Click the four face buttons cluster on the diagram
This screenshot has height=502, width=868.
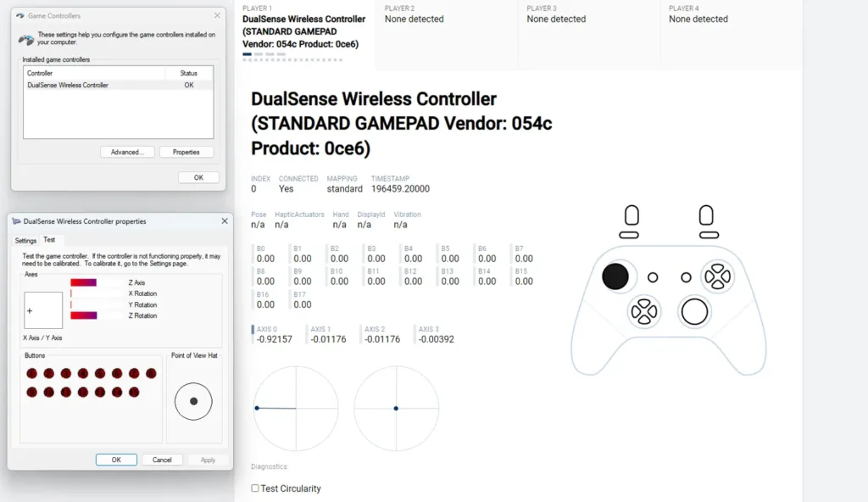[717, 276]
